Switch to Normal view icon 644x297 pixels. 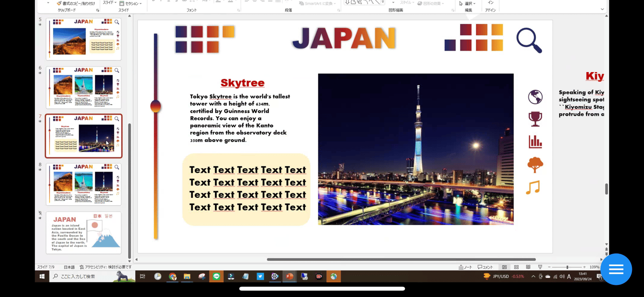click(504, 267)
